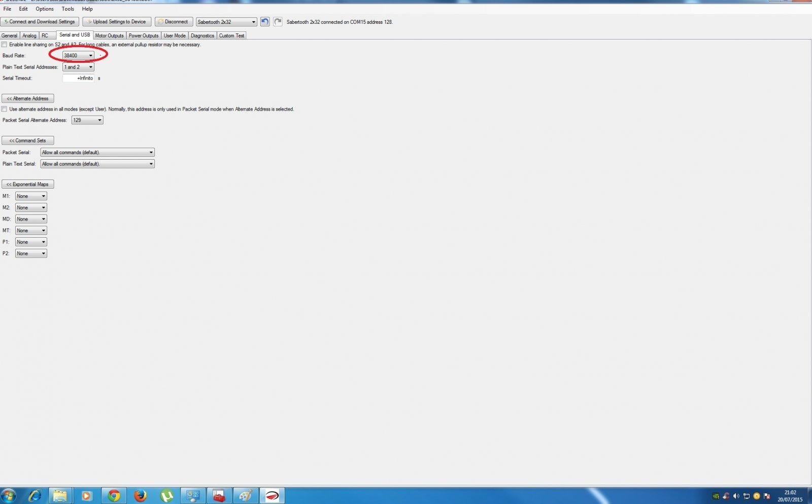The height and width of the screenshot is (504, 812).
Task: Click the Show Desktop strip beside the clock
Action: pos(809,496)
